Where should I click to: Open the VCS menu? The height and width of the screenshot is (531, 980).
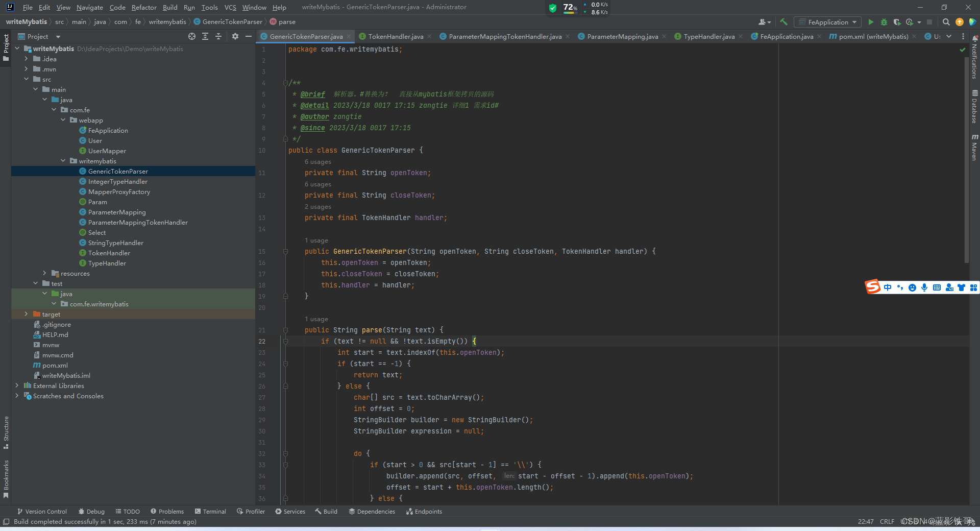(230, 7)
